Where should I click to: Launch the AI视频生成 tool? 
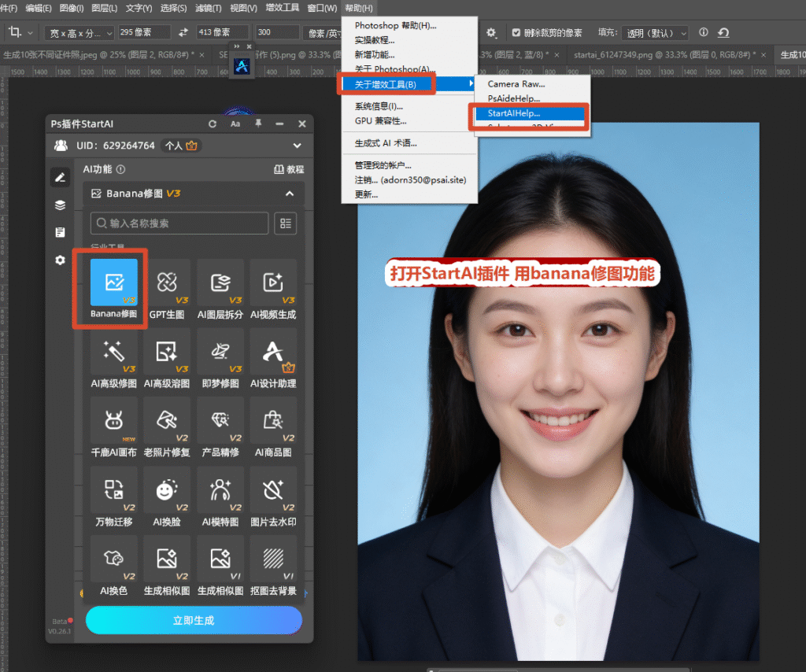click(x=273, y=289)
